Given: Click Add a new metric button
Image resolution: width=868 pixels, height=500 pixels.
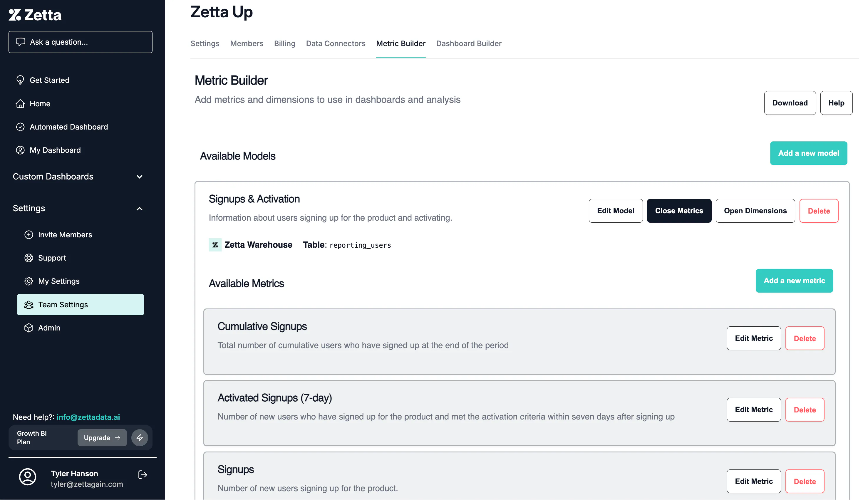Looking at the screenshot, I should [x=795, y=281].
